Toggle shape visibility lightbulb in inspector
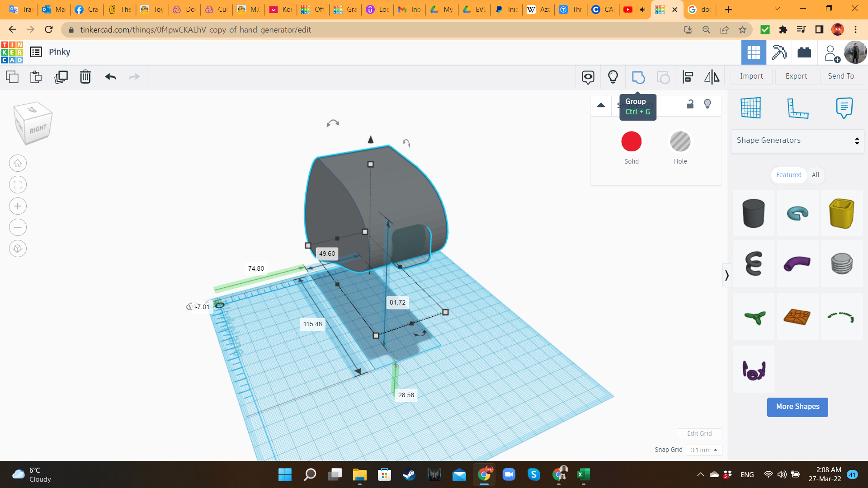 [x=708, y=104]
